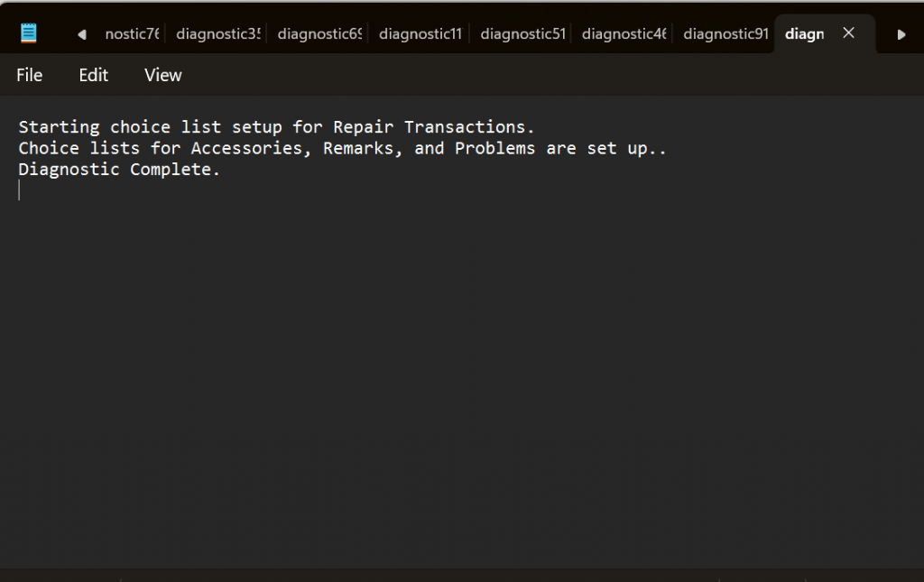Switch to the diagnostic91 tab
The width and height of the screenshot is (924, 582).
point(725,33)
